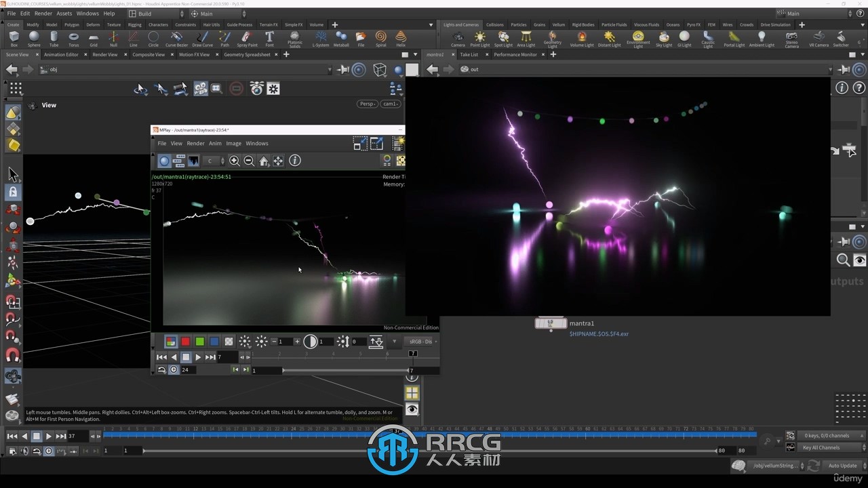868x488 pixels.
Task: Pick the Curve Bezier shelf tool
Action: [176, 39]
